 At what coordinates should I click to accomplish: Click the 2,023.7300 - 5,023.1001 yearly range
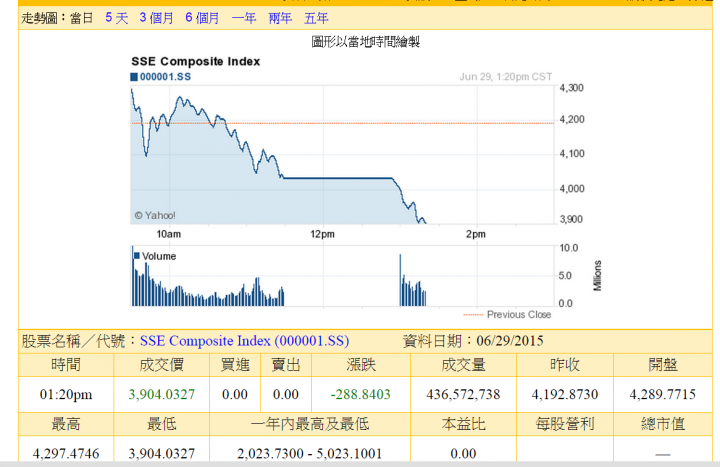pos(309,454)
